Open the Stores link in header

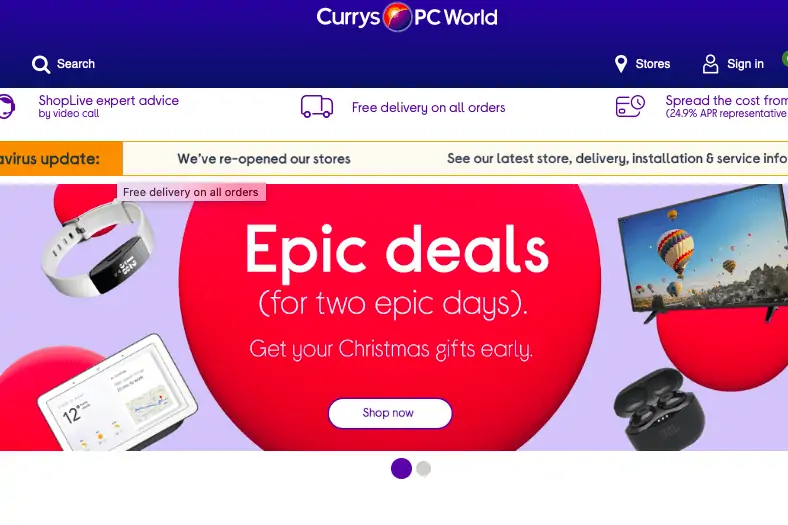coord(652,64)
